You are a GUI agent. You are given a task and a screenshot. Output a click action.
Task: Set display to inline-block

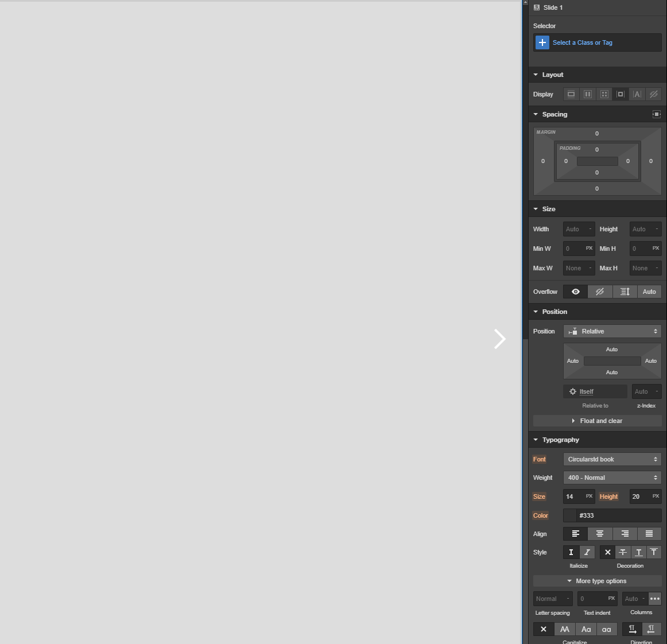coord(621,94)
